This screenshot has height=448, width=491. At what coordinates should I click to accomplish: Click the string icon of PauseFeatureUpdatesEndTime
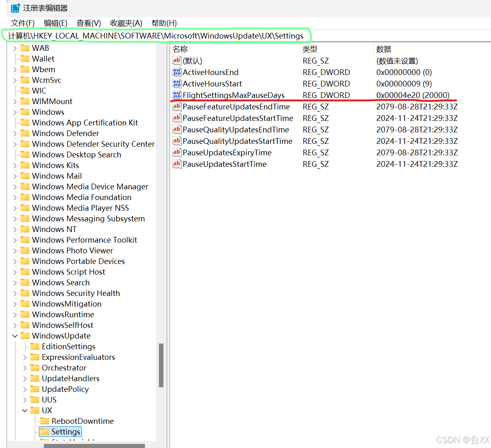(x=176, y=107)
